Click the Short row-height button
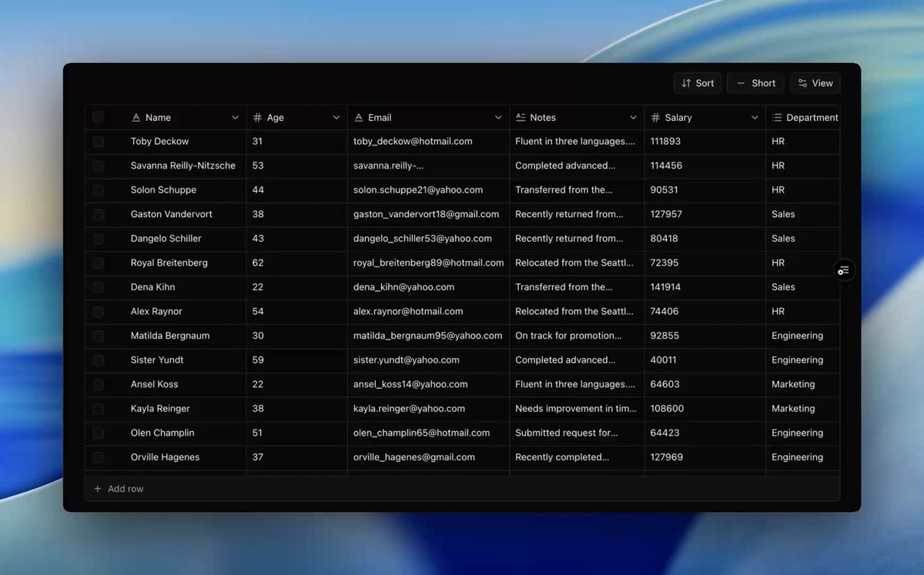924x575 pixels. [x=755, y=83]
